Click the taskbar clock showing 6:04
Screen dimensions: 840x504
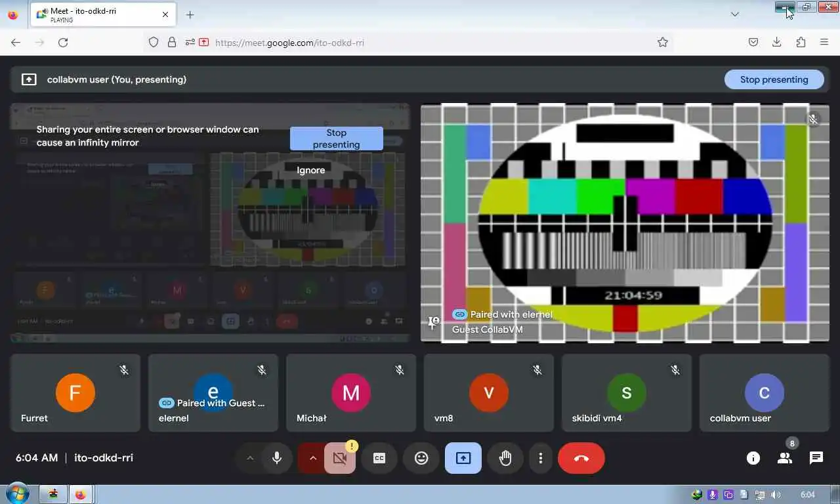[808, 495]
